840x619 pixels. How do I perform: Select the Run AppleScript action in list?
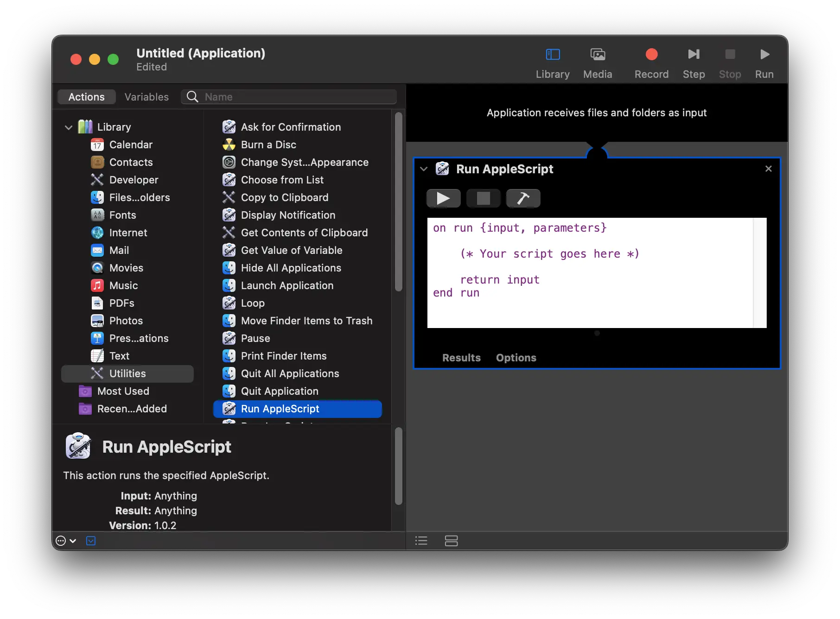[298, 409]
